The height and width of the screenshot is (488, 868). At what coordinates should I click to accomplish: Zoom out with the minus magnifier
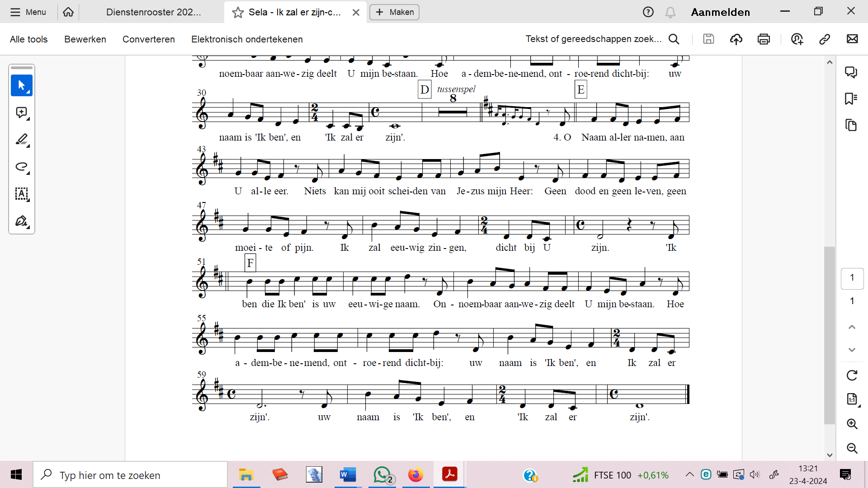coord(852,448)
